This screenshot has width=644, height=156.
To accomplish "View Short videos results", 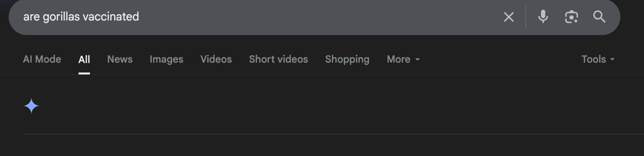I will [x=278, y=59].
